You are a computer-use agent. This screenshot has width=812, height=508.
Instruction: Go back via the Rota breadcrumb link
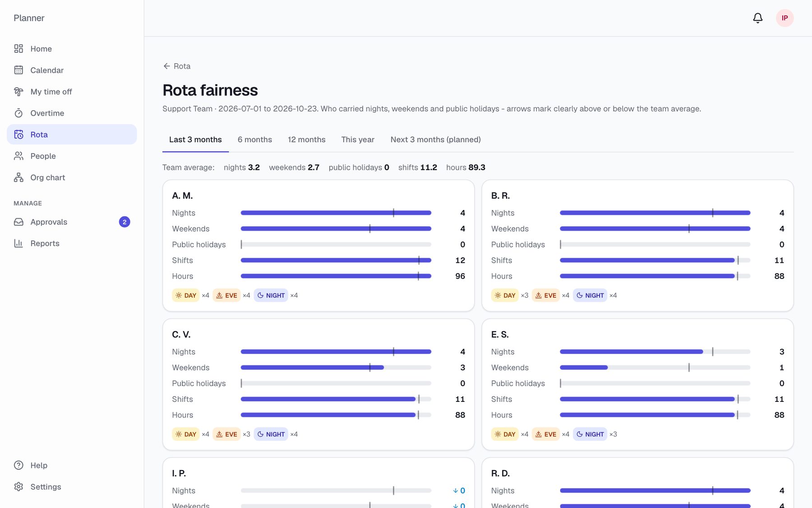coord(177,66)
